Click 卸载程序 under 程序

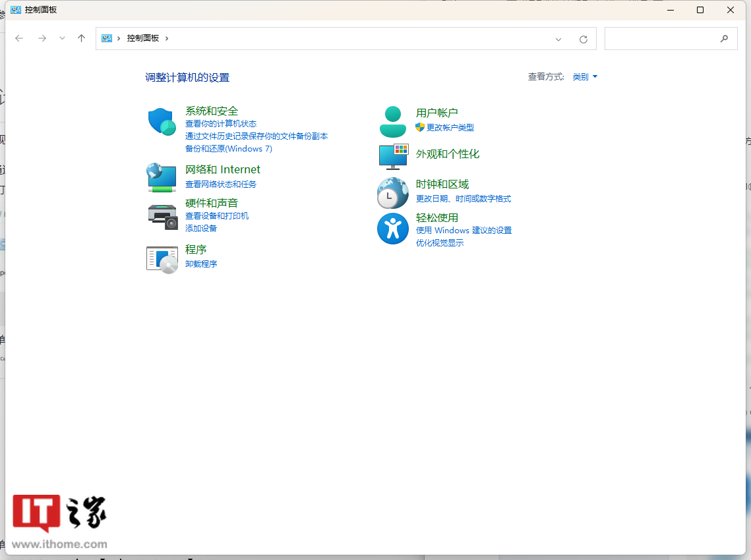tap(201, 264)
